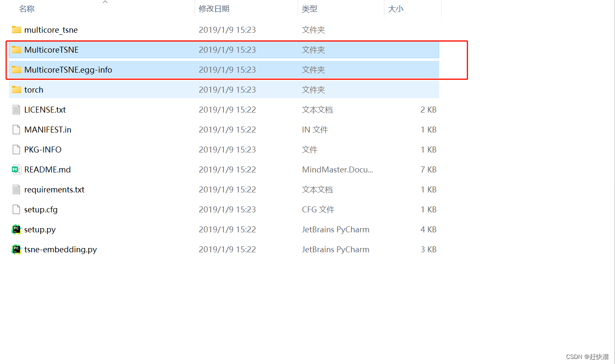
Task: Click the MulticoreTSNE.egg-info folder icon
Action: pyautogui.click(x=17, y=70)
